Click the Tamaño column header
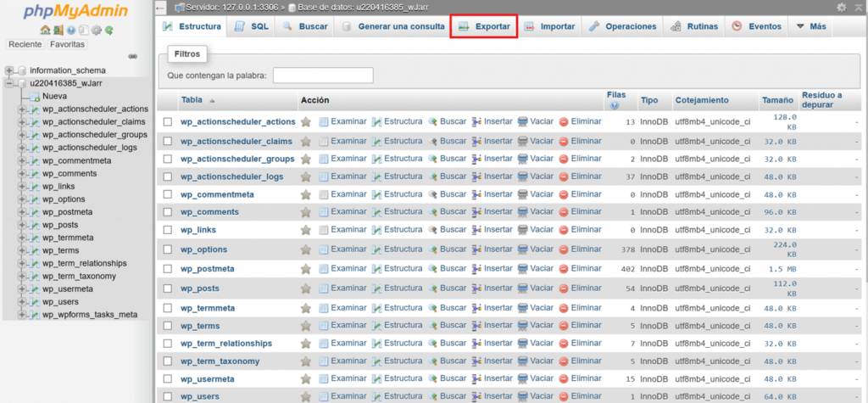The image size is (868, 403). 778,100
